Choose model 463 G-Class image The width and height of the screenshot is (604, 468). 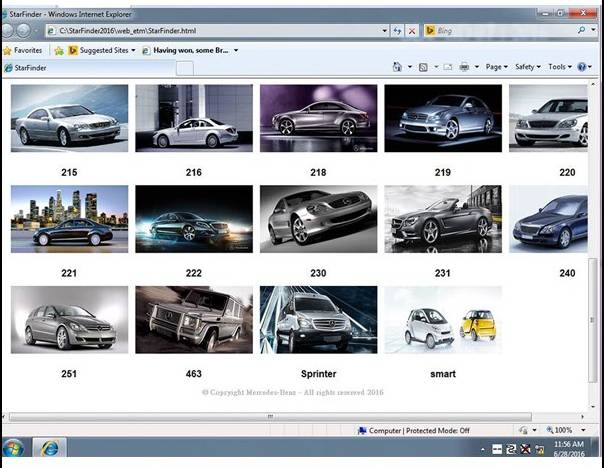(193, 319)
